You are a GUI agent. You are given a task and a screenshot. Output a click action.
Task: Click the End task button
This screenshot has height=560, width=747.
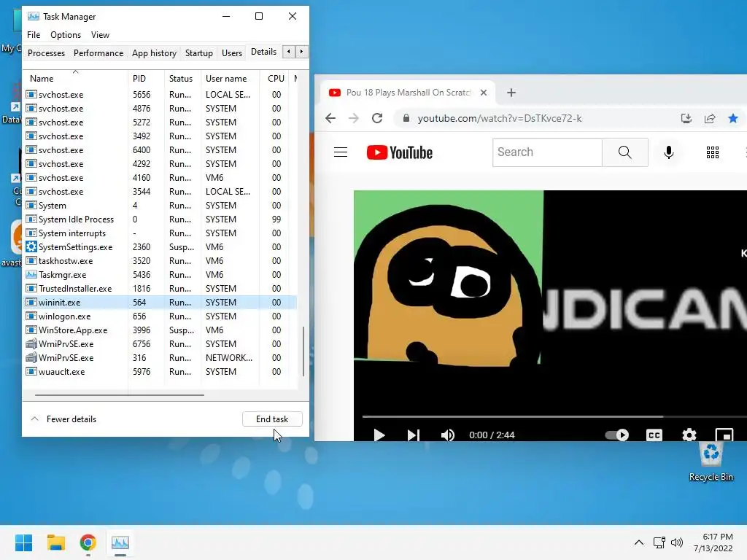[272, 419]
